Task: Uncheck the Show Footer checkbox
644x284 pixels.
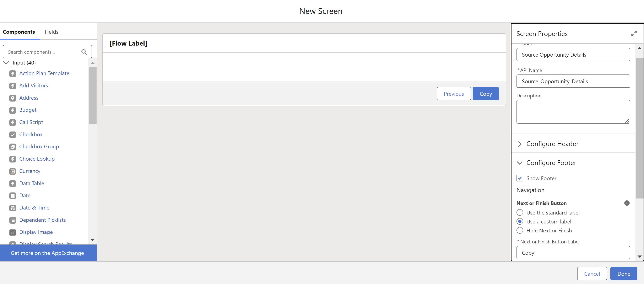Action: tap(520, 178)
